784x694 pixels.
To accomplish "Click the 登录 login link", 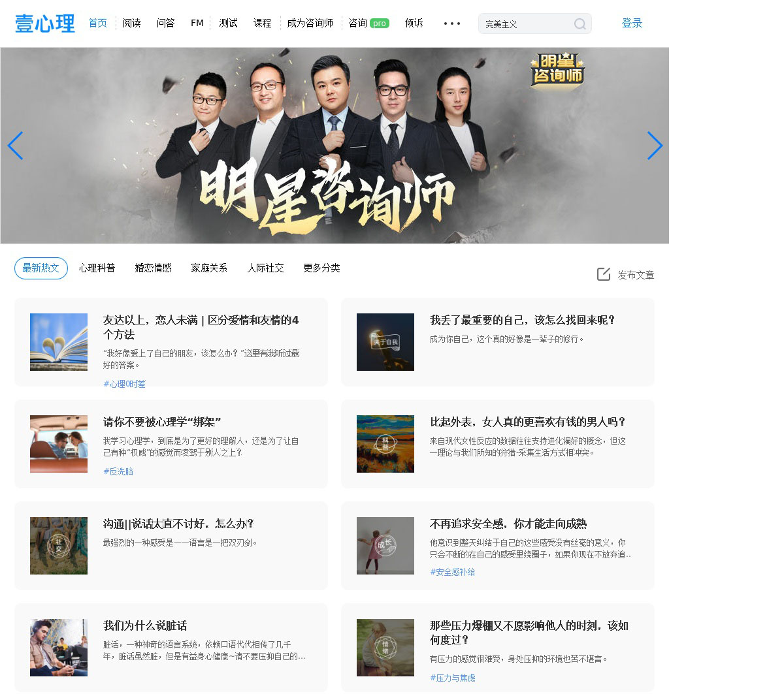I will 632,23.
